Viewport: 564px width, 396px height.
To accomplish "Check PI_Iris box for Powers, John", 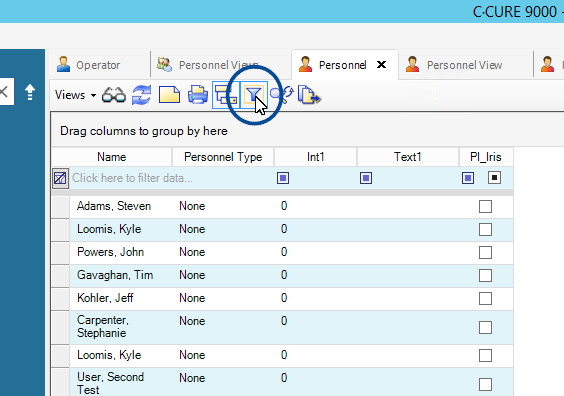I will pyautogui.click(x=485, y=252).
